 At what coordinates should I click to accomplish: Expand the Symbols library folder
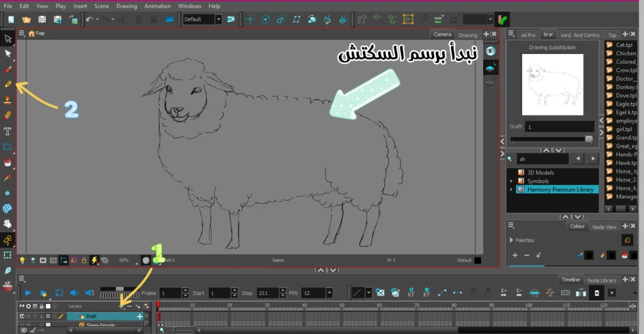[x=511, y=181]
